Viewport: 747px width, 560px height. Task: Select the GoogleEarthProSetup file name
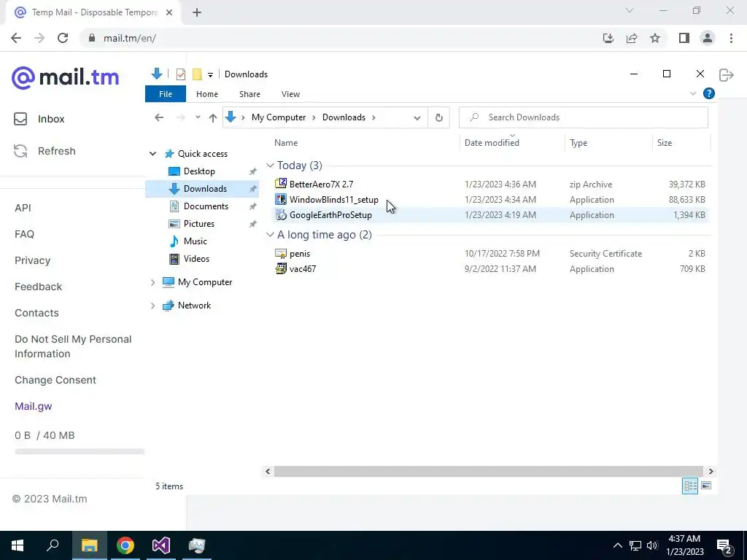[330, 215]
